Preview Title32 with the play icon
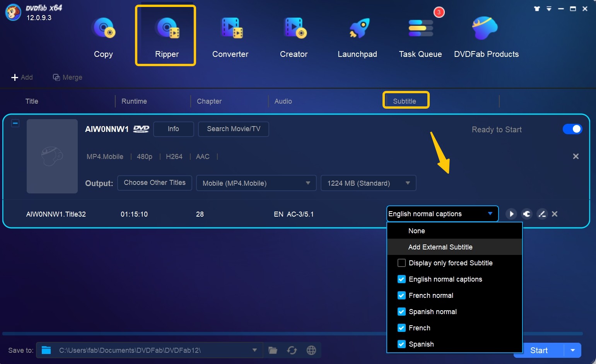Viewport: 596px width, 364px height. pos(511,214)
